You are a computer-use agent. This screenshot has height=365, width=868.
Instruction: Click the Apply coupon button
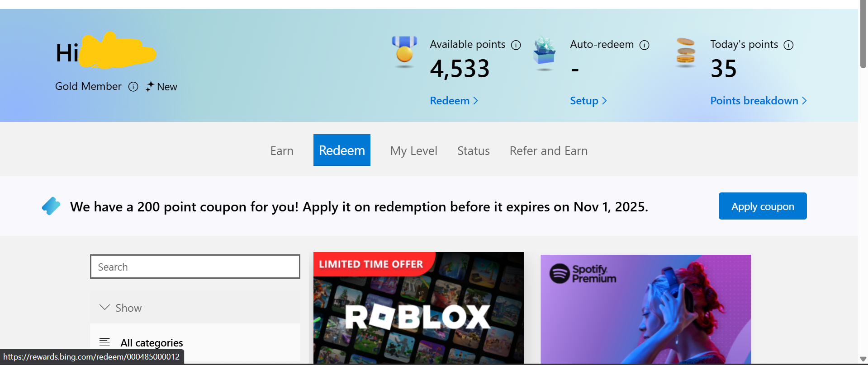click(x=763, y=206)
